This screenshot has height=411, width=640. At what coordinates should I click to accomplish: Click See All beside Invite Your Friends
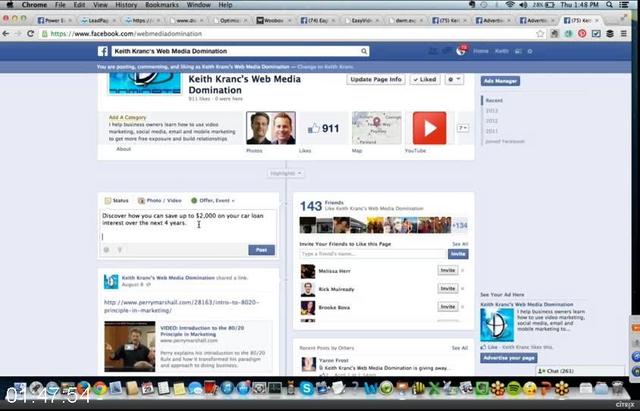[460, 244]
